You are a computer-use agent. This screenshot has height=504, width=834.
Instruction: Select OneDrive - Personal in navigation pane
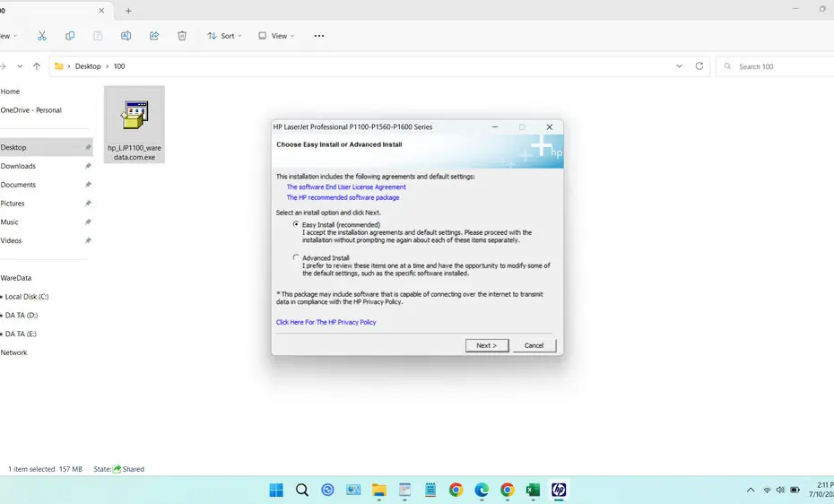(30, 110)
